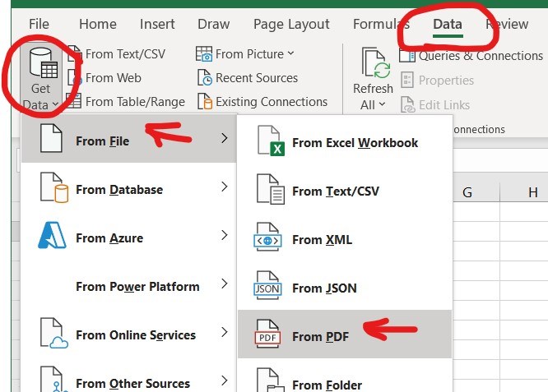Viewport: 548px width, 392px height.
Task: Select From PDF in the submenu
Action: click(x=320, y=336)
